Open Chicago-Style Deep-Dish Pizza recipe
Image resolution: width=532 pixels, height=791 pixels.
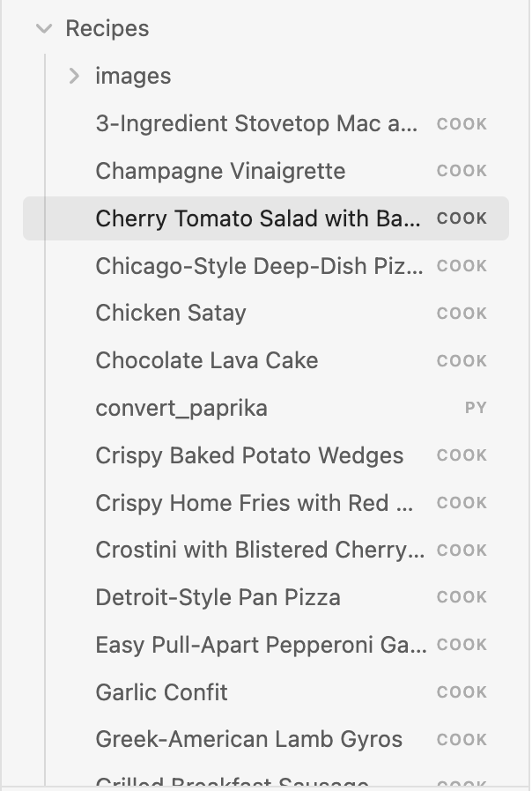[x=257, y=265]
